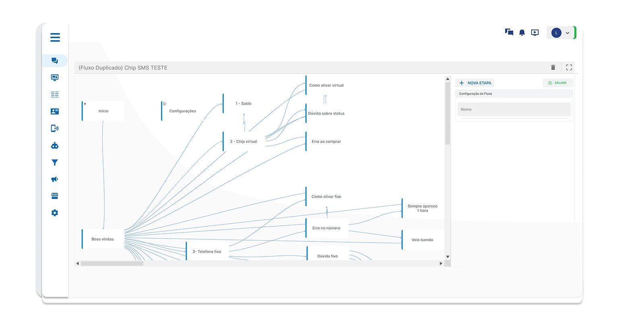644x319 pixels.
Task: Toggle fullscreen view of flow canvas
Action: [x=569, y=68]
